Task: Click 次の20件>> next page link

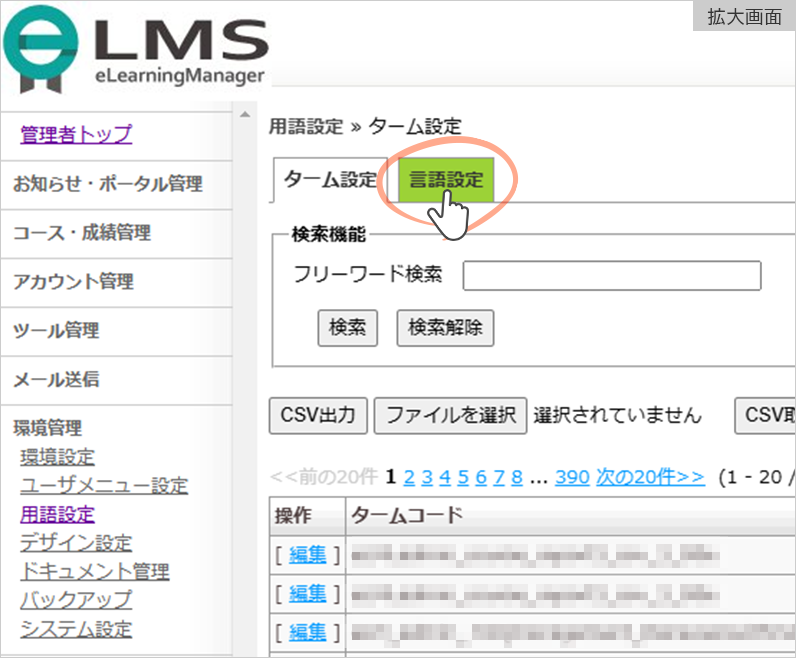Action: pos(650,477)
